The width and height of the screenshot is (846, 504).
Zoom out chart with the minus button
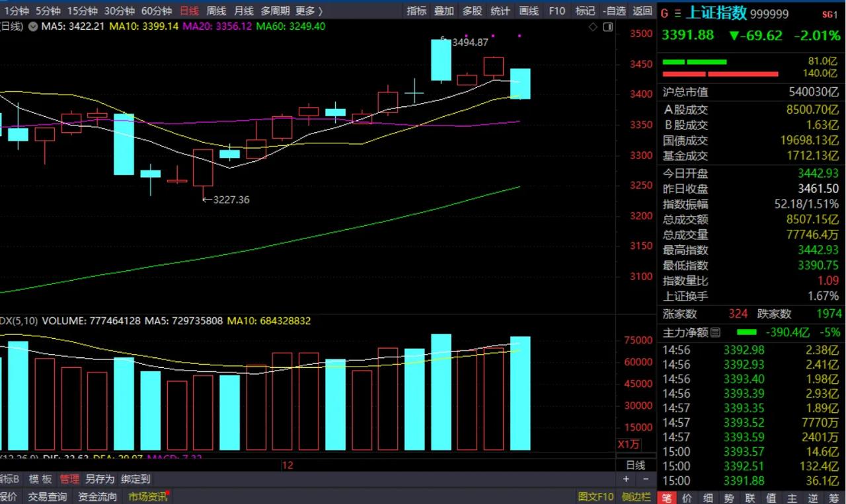point(646,479)
